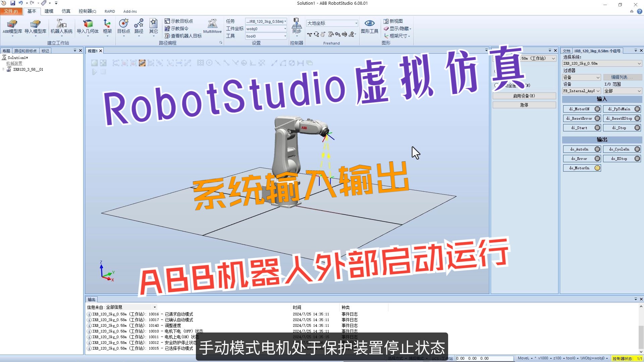Toggle the di_MotorON input signal
The height and width of the screenshot is (362, 644).
(582, 109)
